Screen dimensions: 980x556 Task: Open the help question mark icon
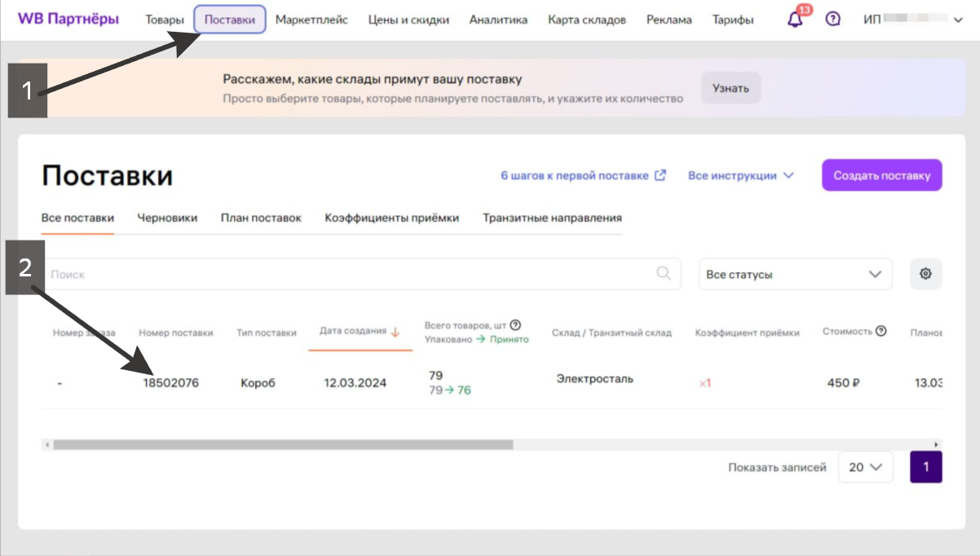(832, 19)
